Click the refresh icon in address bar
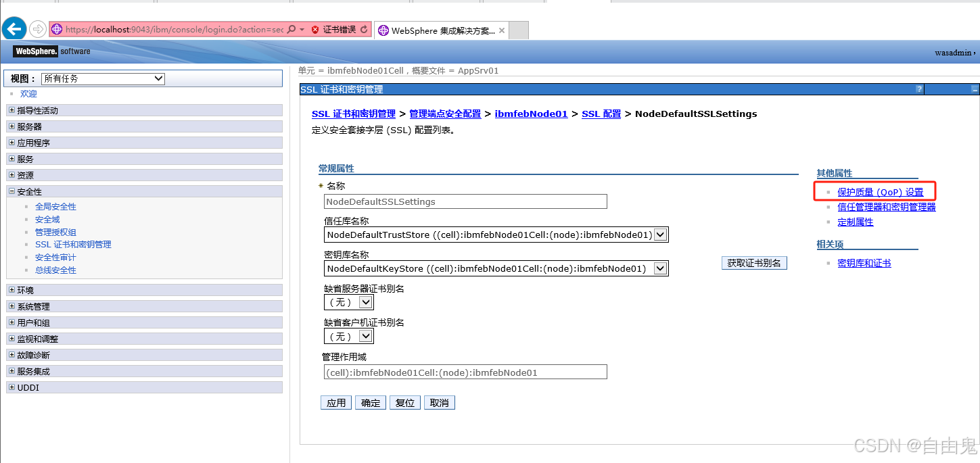Image resolution: width=980 pixels, height=463 pixels. point(365,30)
